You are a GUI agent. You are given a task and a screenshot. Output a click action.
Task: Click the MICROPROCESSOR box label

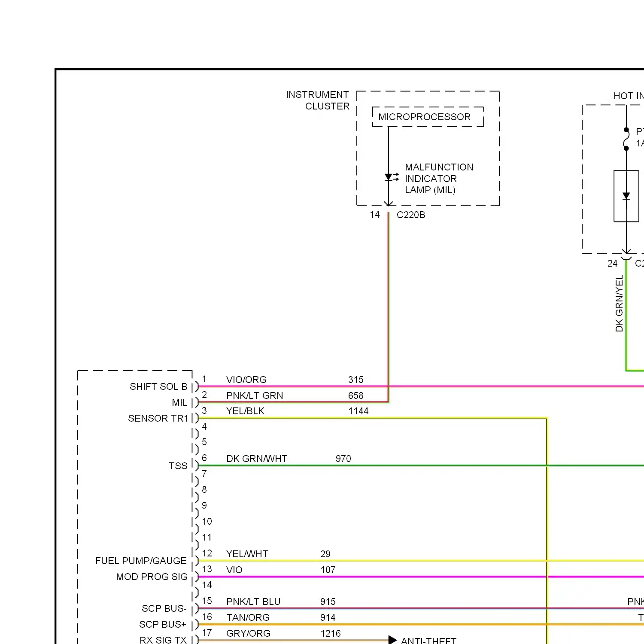pos(424,117)
